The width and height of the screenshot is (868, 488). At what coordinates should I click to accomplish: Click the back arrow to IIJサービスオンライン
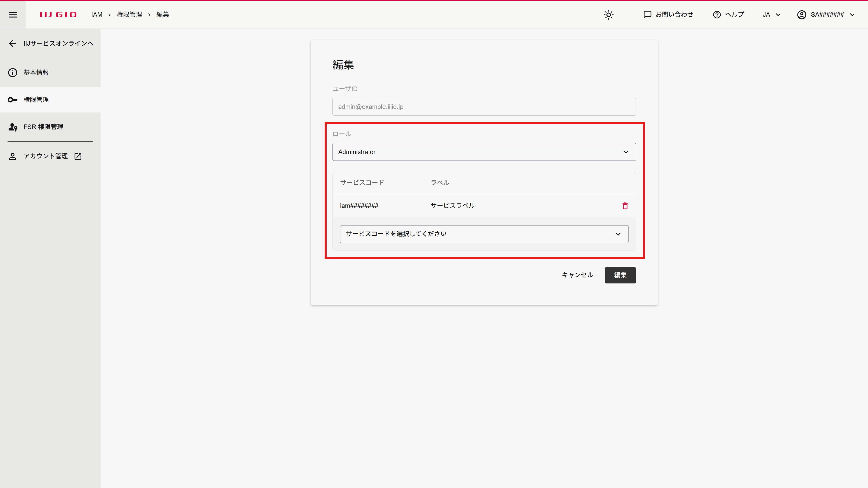pos(12,43)
